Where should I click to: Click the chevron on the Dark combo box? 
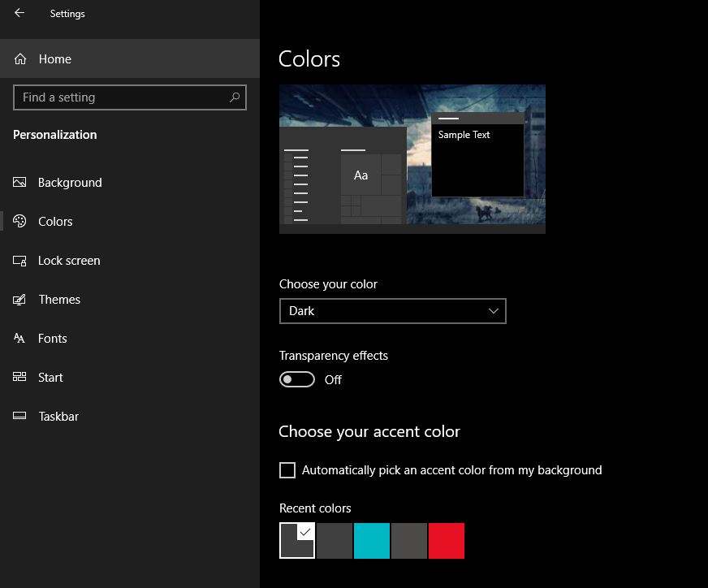(494, 311)
